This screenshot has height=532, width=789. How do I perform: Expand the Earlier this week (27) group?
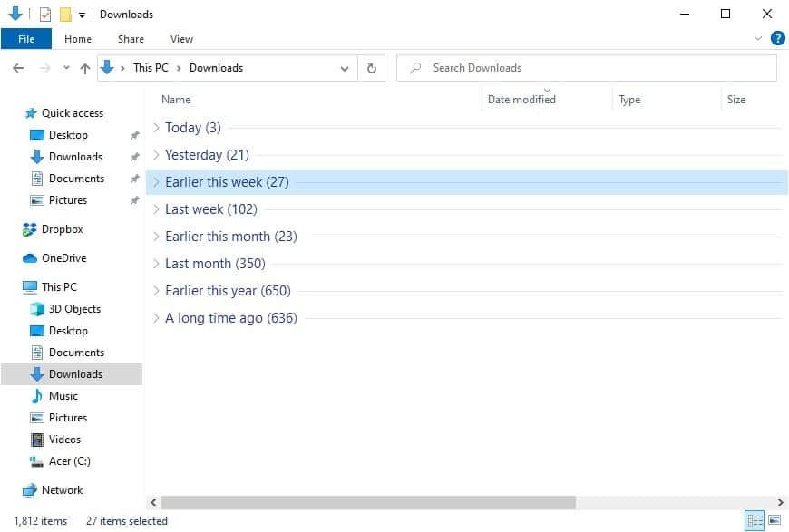(x=156, y=182)
